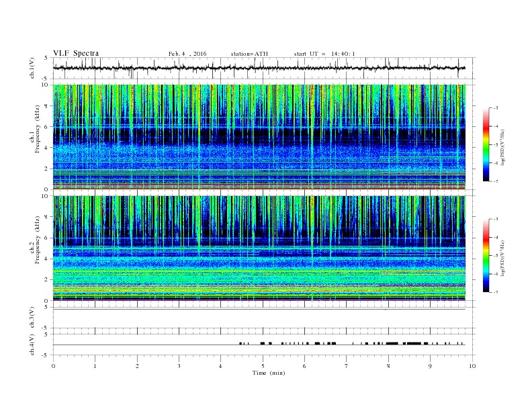Click the "2" kHz tick of ch.2 spectrogram
Image resolution: width=532 pixels, height=411 pixels.
(46, 279)
